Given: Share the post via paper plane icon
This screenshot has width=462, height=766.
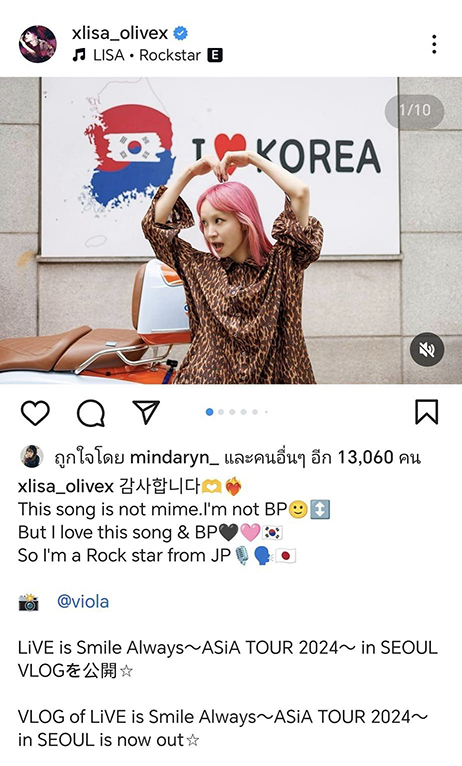Looking at the screenshot, I should pyautogui.click(x=146, y=412).
